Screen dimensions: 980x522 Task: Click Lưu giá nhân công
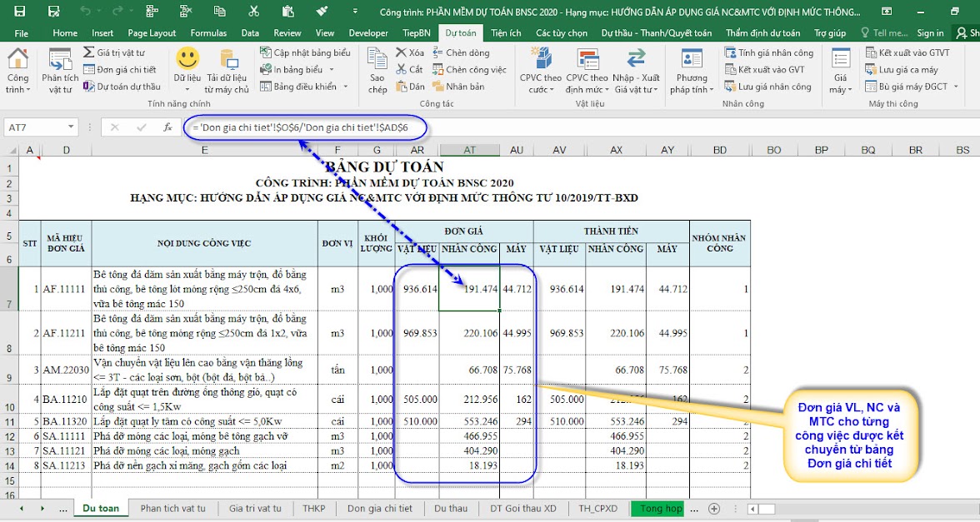(767, 87)
